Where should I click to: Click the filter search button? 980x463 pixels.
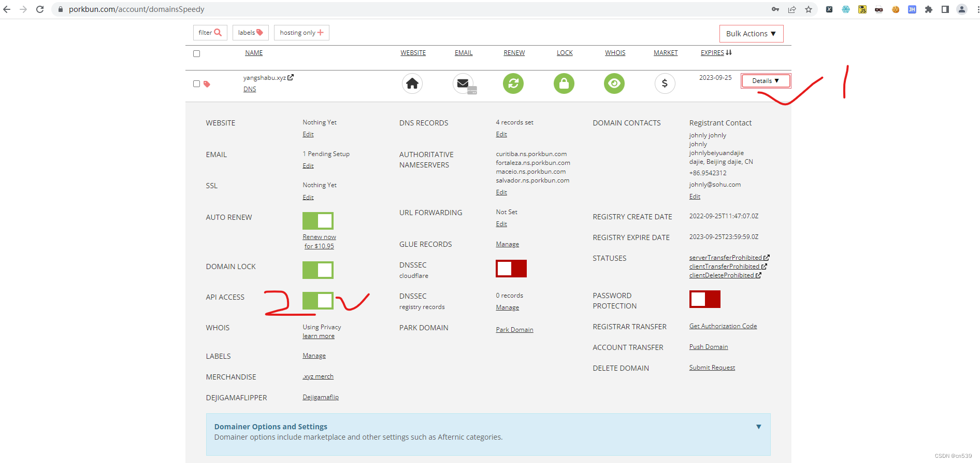[210, 33]
